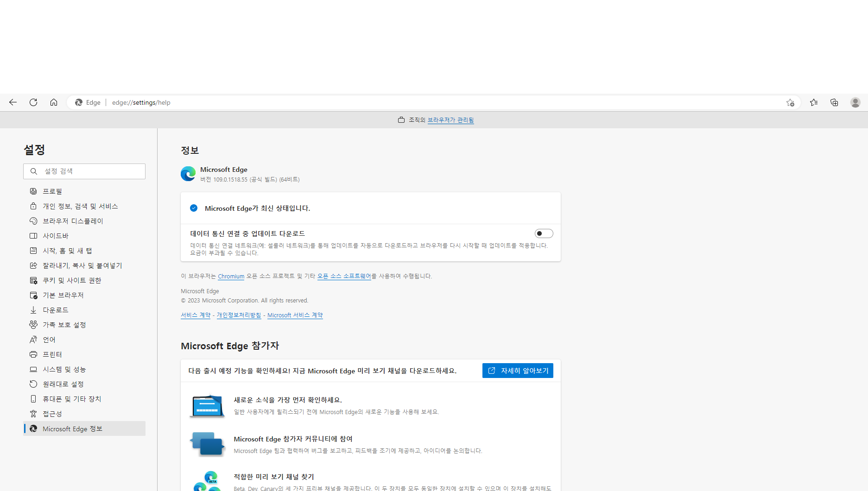
Task: Click the 자세히 알아보기 button
Action: point(518,371)
